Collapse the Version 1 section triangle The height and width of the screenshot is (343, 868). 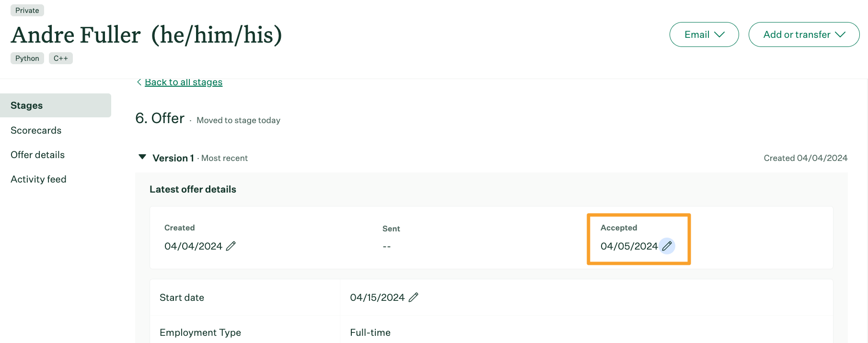pyautogui.click(x=142, y=157)
